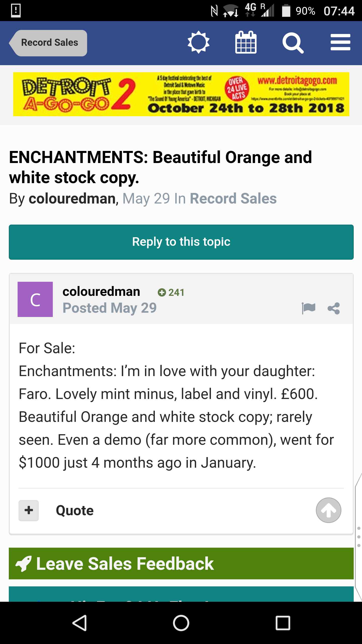Click Leave Sales Feedback banner
The image size is (362, 644).
click(181, 563)
